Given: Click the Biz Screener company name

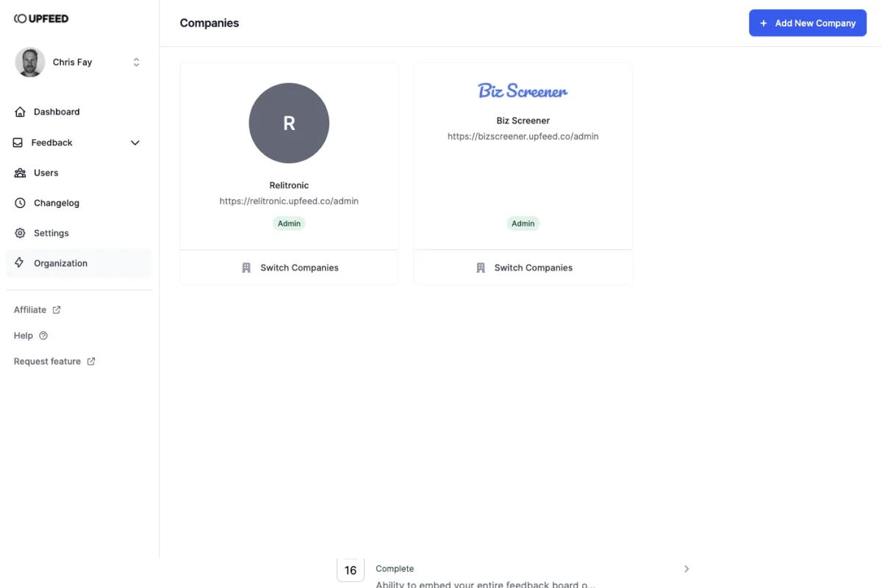Looking at the screenshot, I should 523,121.
